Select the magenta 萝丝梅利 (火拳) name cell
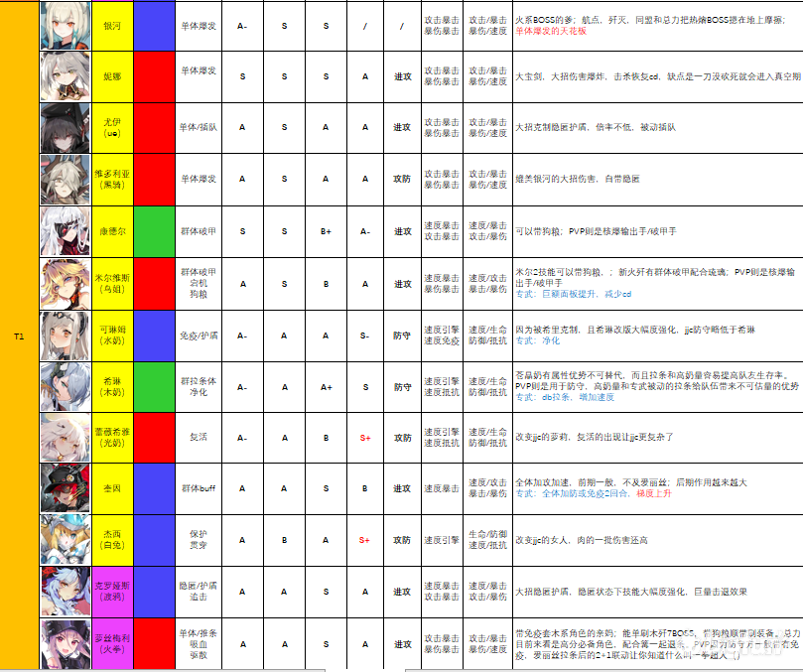The image size is (803, 672). (x=112, y=644)
